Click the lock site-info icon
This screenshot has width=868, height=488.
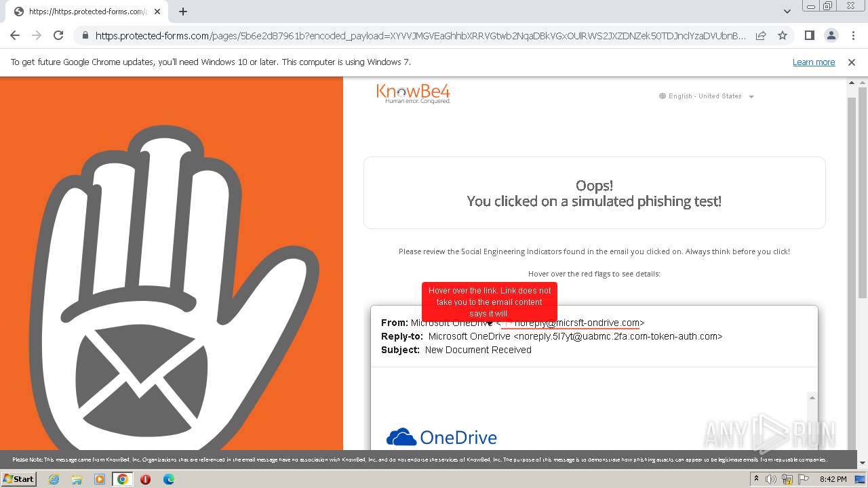[x=85, y=36]
